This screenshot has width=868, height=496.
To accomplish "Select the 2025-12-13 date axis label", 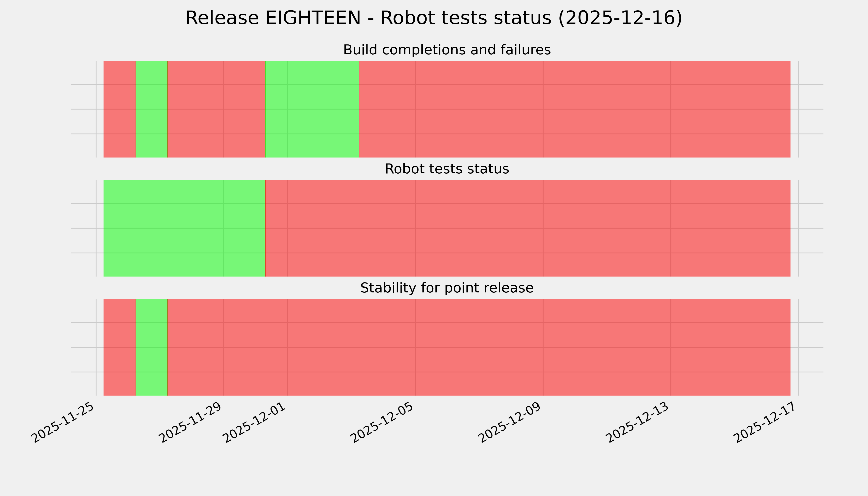I will point(638,422).
